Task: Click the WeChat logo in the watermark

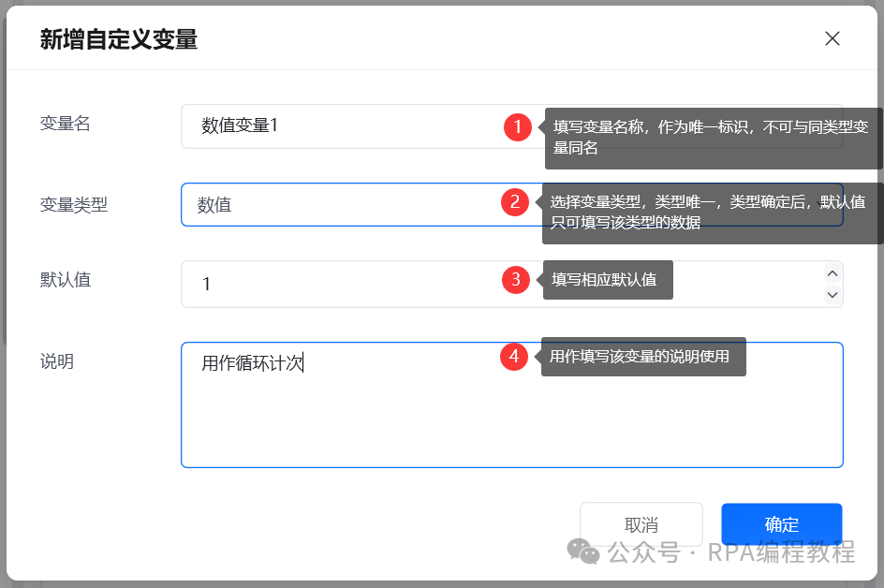Action: [x=583, y=551]
